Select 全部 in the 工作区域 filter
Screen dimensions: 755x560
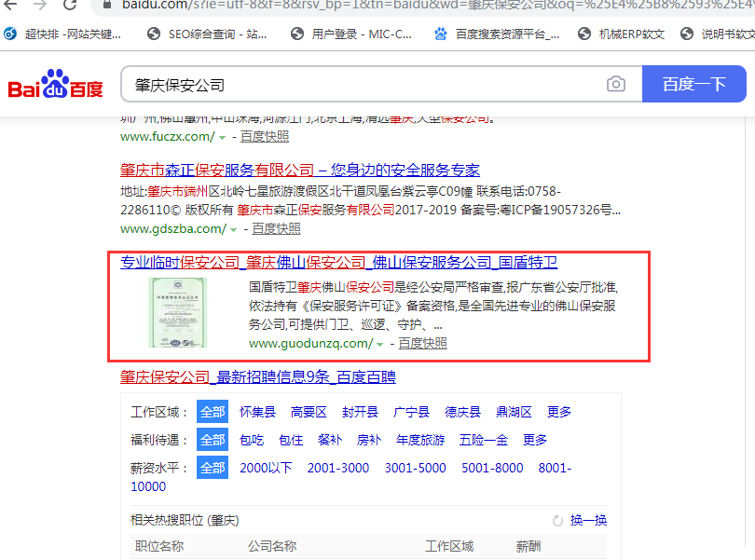(x=212, y=412)
